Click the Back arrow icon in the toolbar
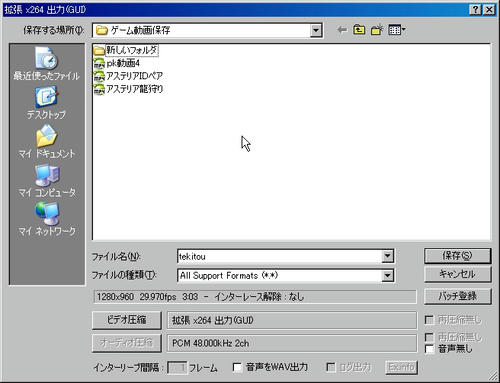Image resolution: width=500 pixels, height=383 pixels. (342, 30)
